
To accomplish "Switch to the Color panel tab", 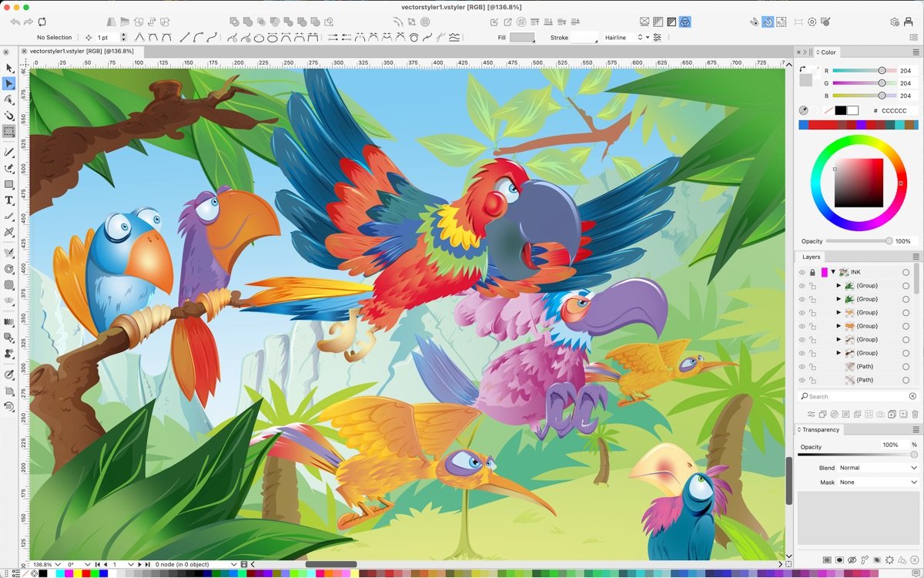I will click(x=827, y=52).
